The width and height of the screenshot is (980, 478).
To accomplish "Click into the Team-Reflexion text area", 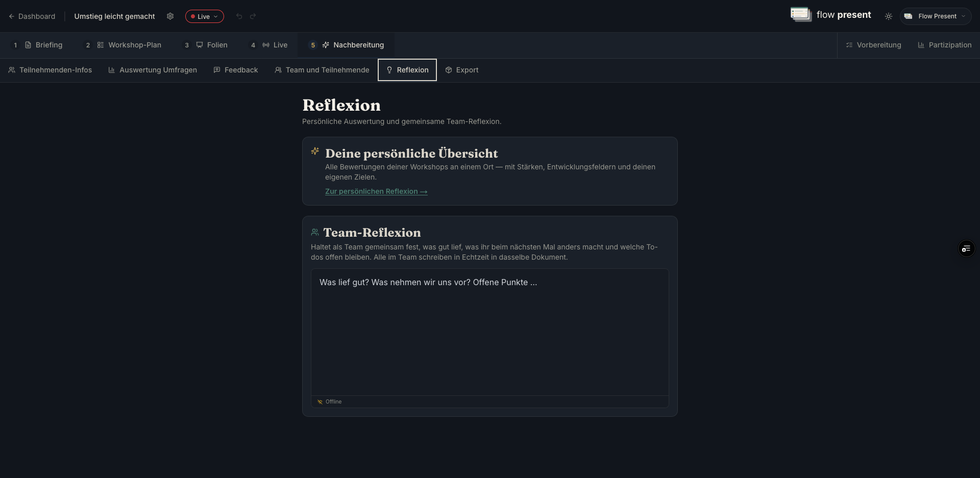I will click(x=490, y=332).
